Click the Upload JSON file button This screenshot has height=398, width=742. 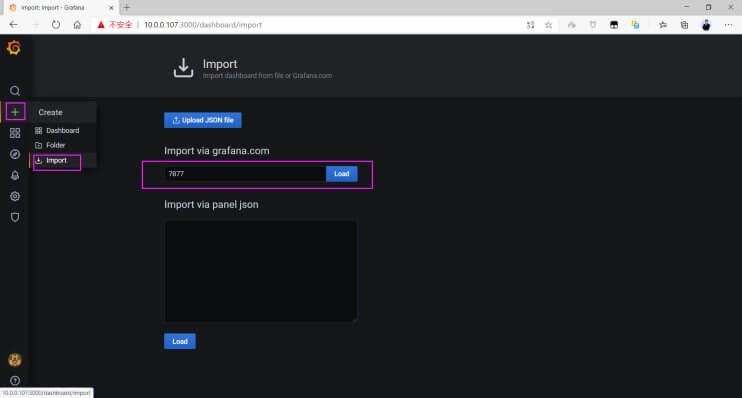coord(203,120)
